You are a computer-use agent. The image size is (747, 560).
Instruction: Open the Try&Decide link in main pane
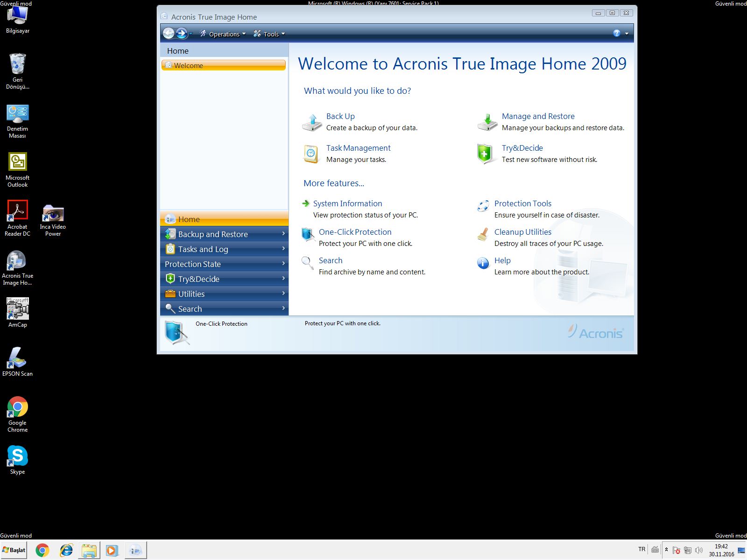pyautogui.click(x=522, y=148)
